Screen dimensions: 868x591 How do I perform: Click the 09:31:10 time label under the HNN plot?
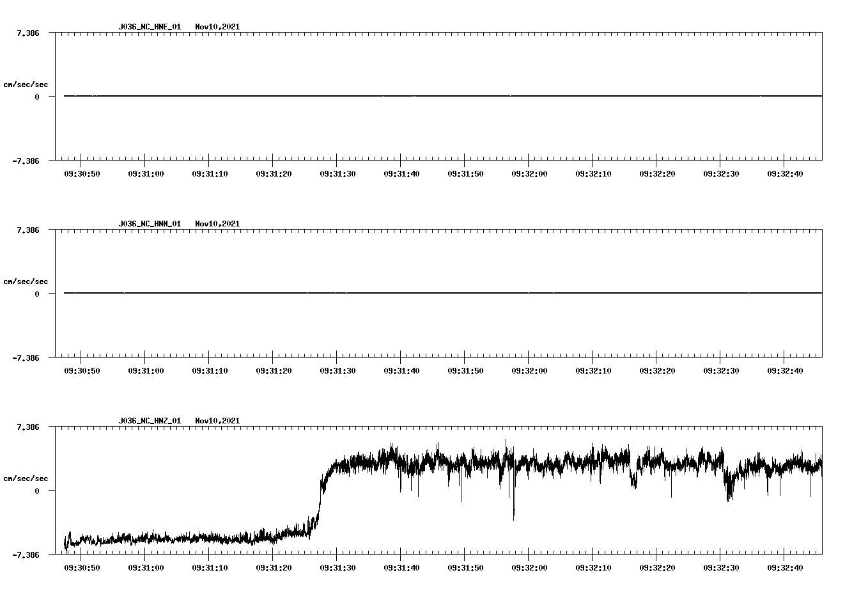tap(210, 371)
